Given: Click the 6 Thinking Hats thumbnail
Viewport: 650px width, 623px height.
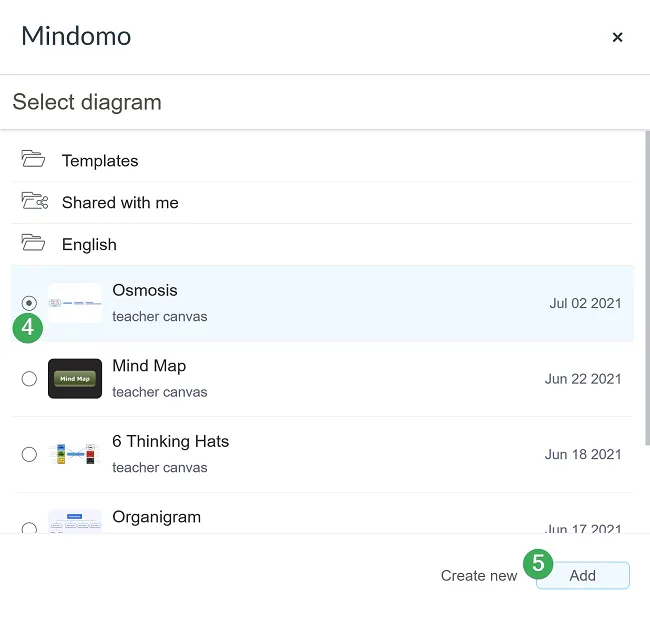Looking at the screenshot, I should [x=75, y=454].
